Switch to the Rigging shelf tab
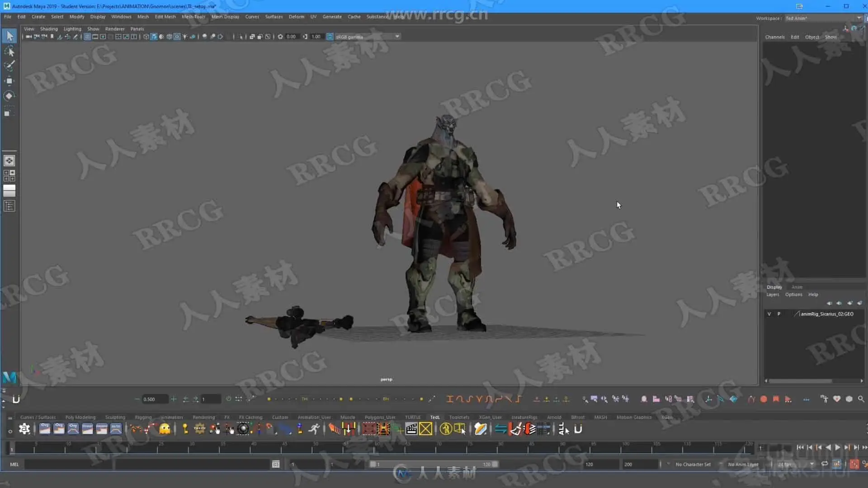 pyautogui.click(x=143, y=417)
